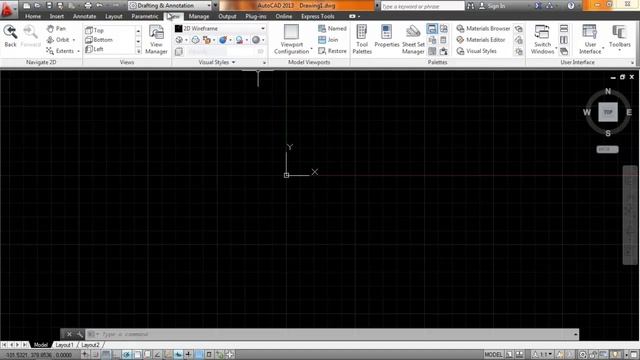640x360 pixels.
Task: Switch to the Model tab
Action: 41,345
